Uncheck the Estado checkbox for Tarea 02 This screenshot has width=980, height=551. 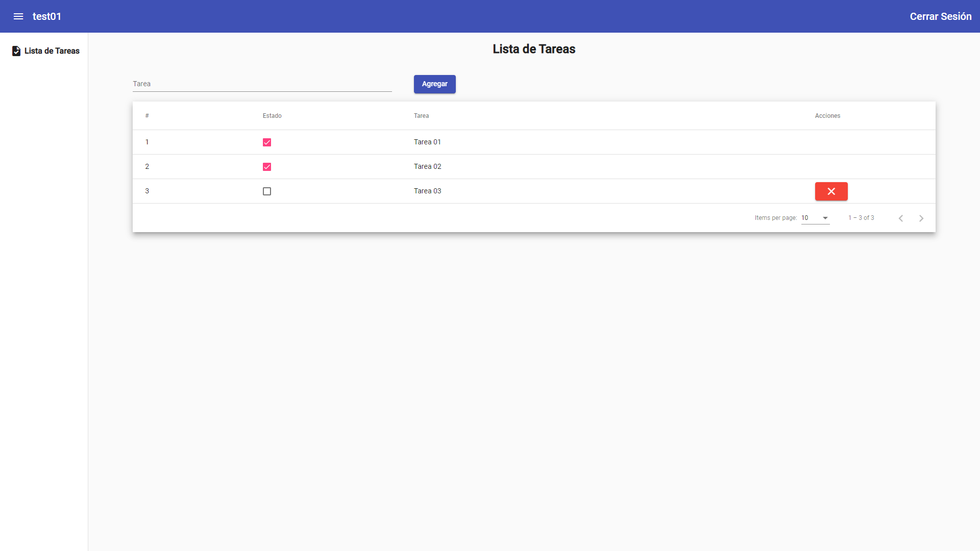267,167
